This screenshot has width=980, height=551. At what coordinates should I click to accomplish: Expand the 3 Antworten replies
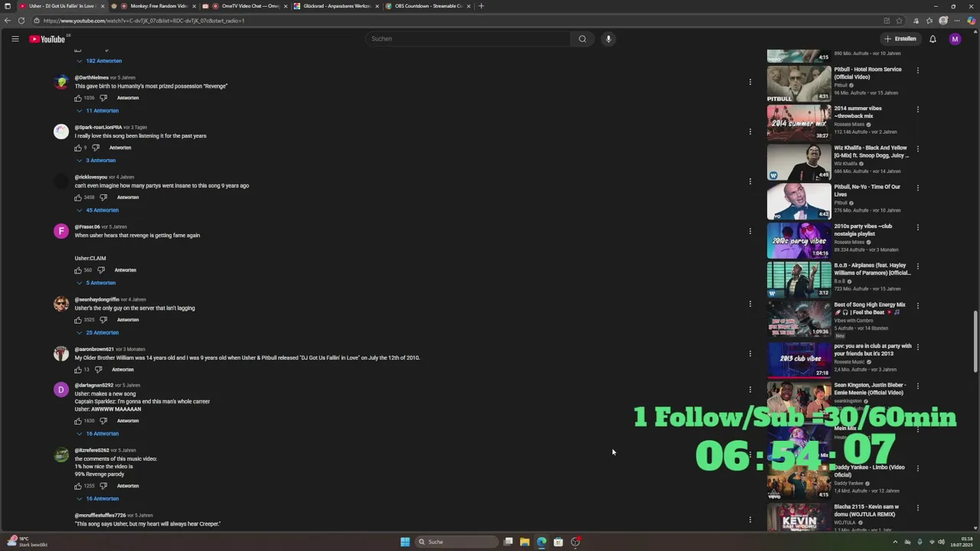tap(96, 161)
